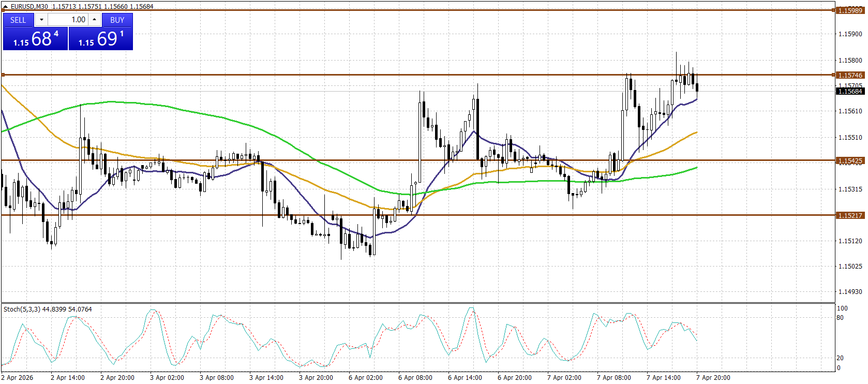The width and height of the screenshot is (868, 384).
Task: Click the price scale value 1.15900
Action: 850,34
